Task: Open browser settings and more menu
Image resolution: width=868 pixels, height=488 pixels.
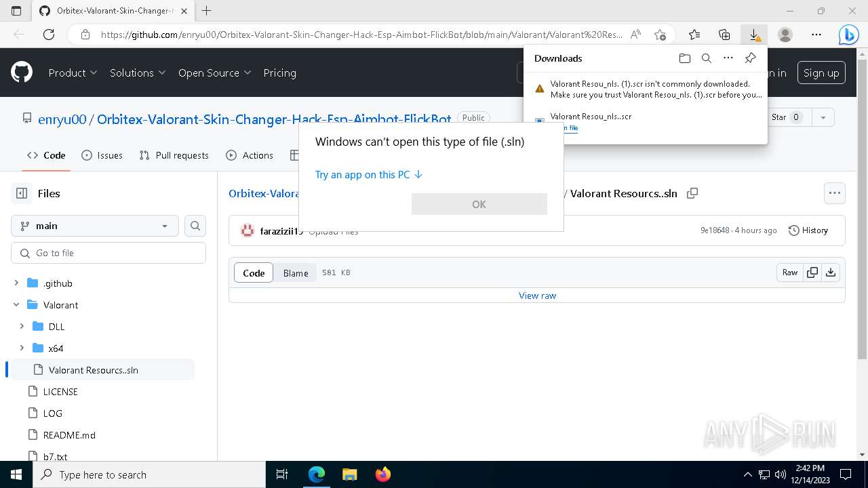Action: 816,35
